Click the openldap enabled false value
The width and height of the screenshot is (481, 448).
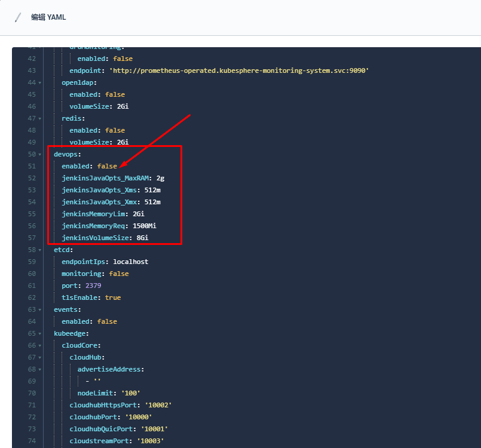[x=115, y=95]
